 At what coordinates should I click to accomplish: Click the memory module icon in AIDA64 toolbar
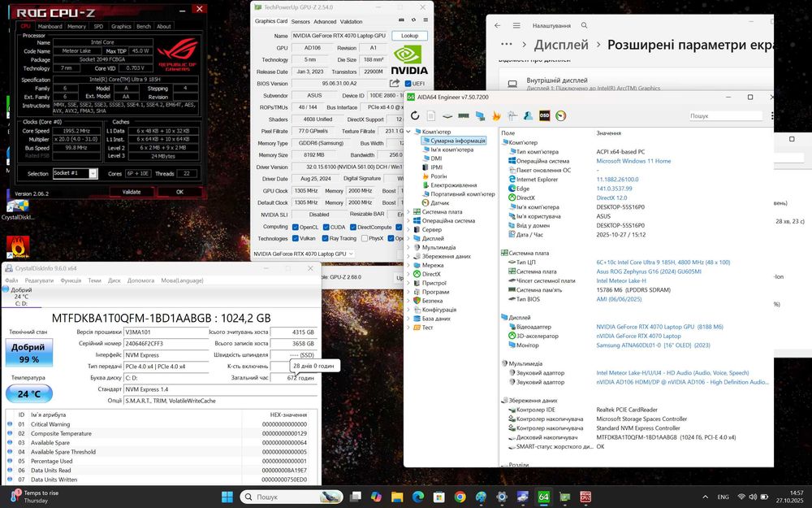(464, 115)
